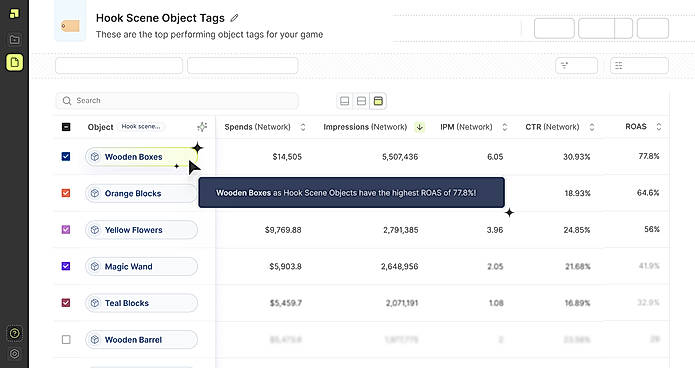The image size is (695, 368).
Task: Click the 21.68% CTR value
Action: pos(578,266)
